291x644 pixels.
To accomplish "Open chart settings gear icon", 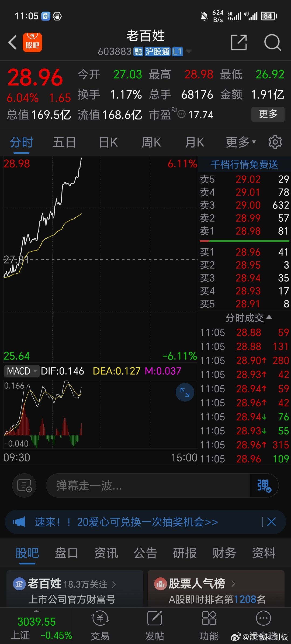I will click(x=275, y=142).
